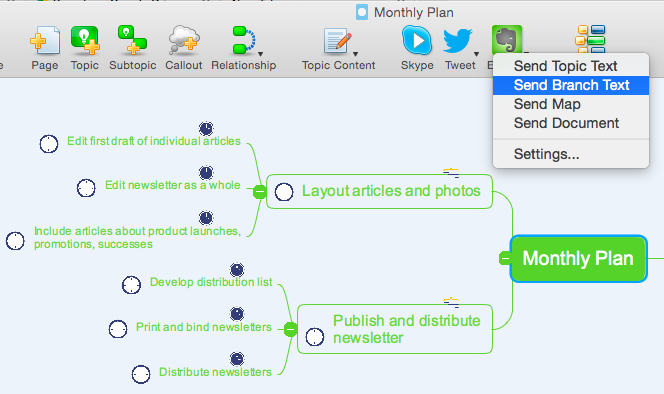Click clock icon above Print and bind newsletters
Screen dimensions: 664x394
tap(237, 314)
